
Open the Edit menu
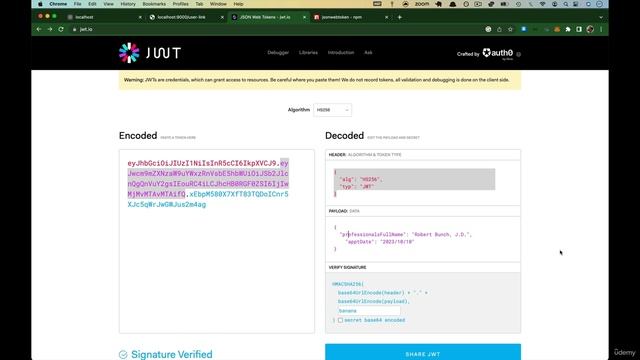(92, 4)
